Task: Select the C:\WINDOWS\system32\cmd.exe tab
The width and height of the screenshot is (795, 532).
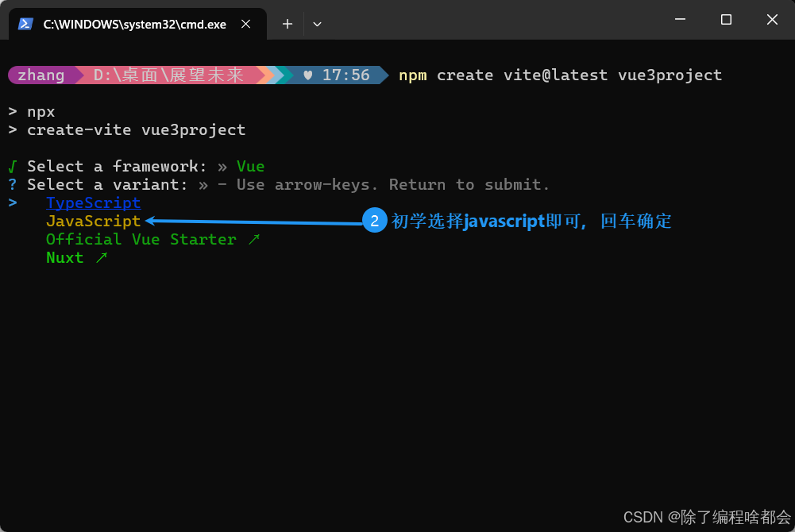Action: coord(137,24)
